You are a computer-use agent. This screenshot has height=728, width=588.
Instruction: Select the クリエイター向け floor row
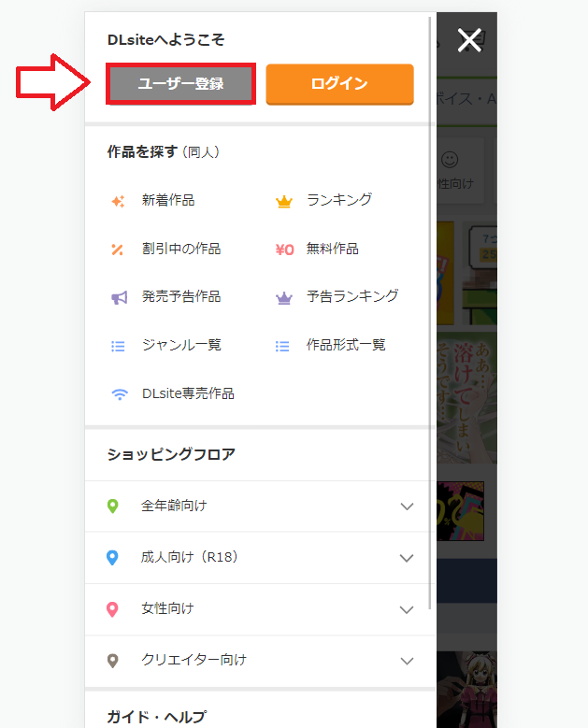(x=258, y=661)
